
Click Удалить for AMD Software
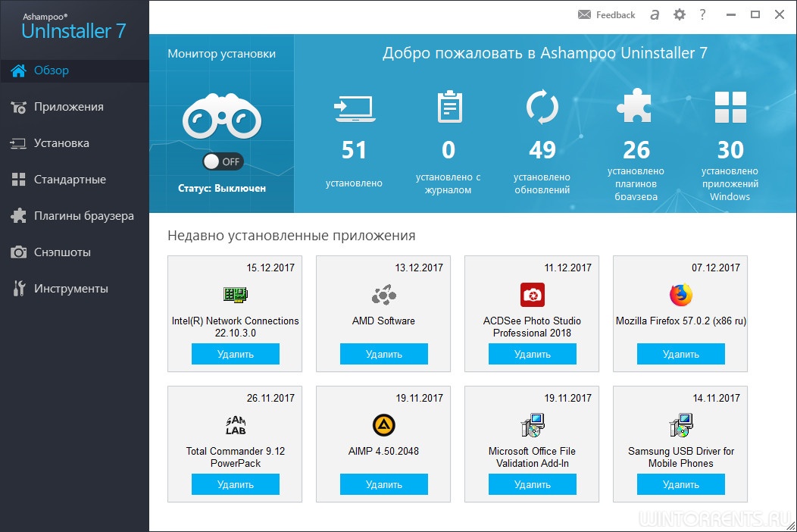(384, 354)
